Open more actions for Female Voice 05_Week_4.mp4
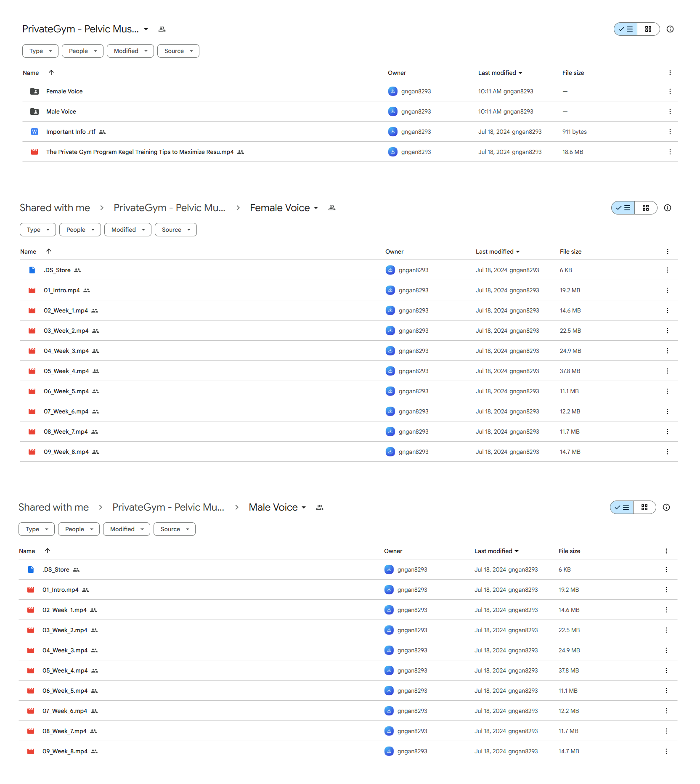 tap(668, 371)
